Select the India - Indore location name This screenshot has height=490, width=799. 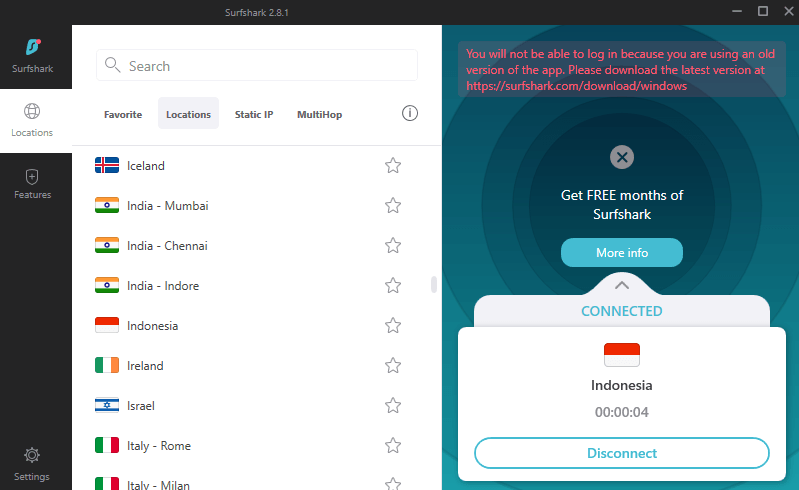(x=163, y=286)
